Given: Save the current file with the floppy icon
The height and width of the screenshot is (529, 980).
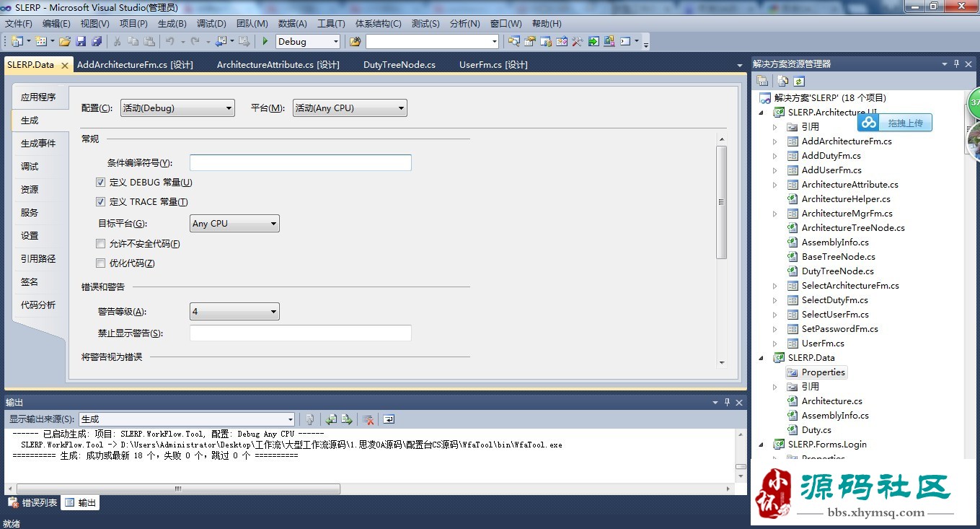Looking at the screenshot, I should 81,41.
